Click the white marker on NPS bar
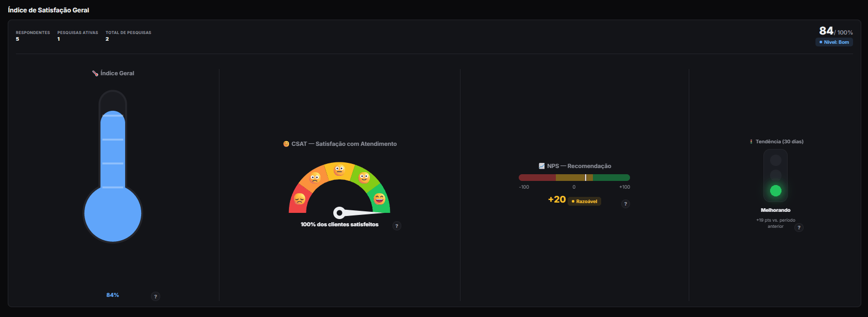Viewport: 868px width, 317px height. tap(586, 177)
